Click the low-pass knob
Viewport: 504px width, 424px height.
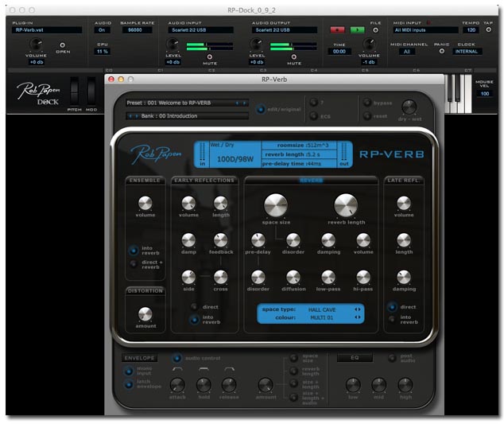(328, 277)
